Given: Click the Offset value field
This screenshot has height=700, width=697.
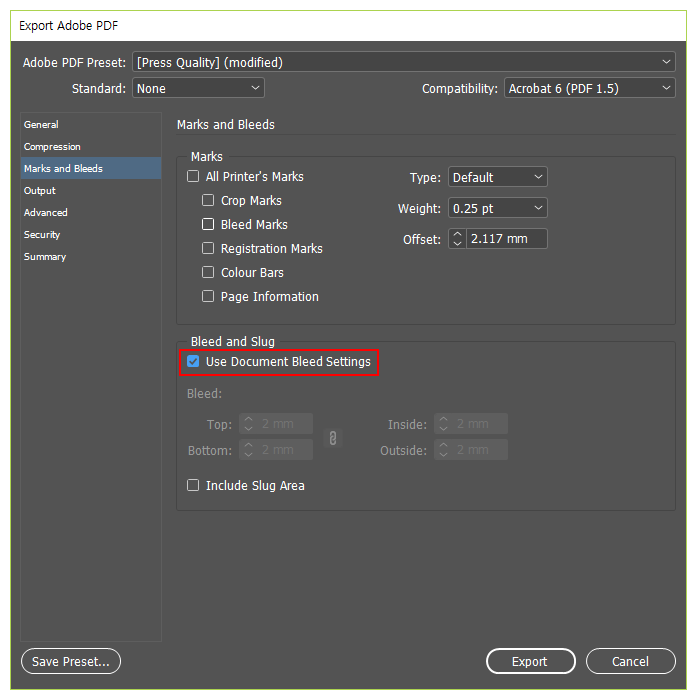Looking at the screenshot, I should pos(507,239).
